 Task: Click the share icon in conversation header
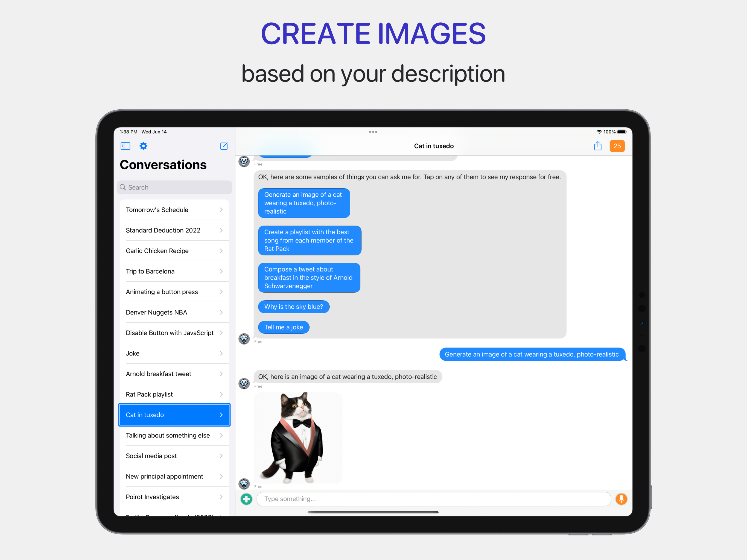[x=598, y=146]
